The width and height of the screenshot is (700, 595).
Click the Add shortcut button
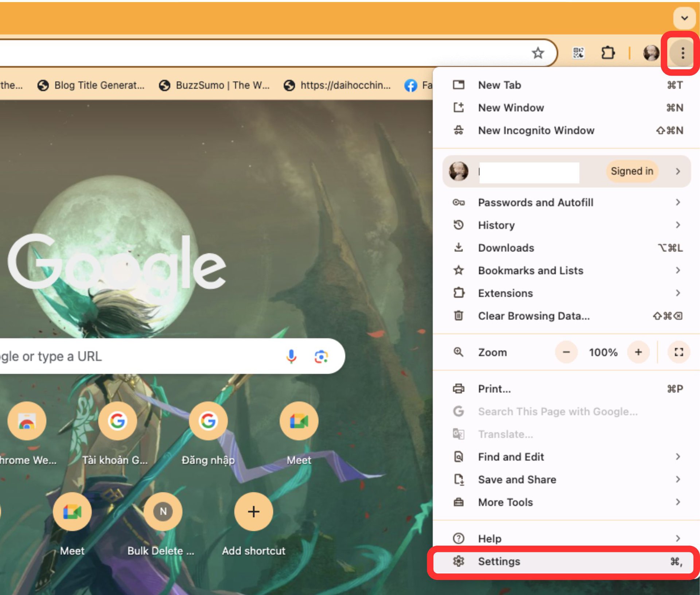pos(253,512)
